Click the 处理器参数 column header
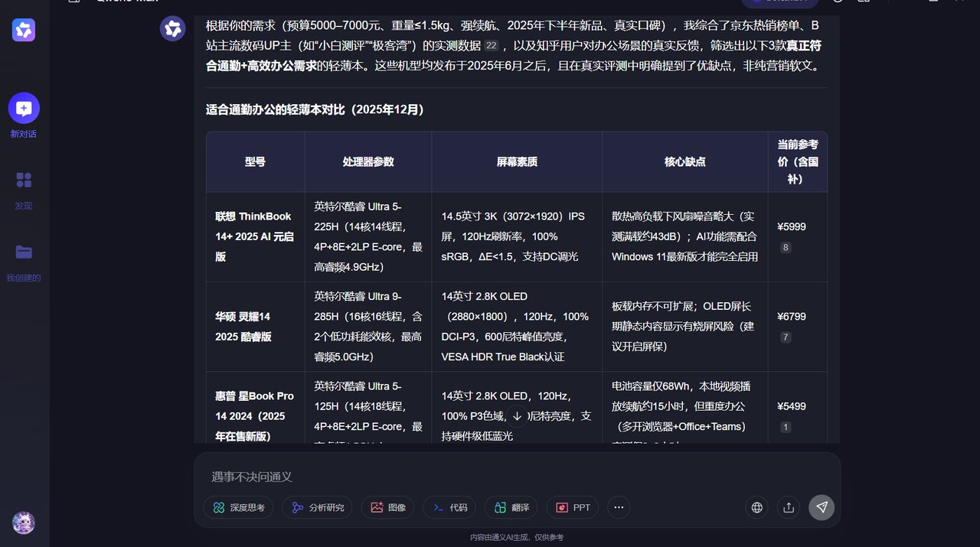The height and width of the screenshot is (547, 980). coord(368,161)
